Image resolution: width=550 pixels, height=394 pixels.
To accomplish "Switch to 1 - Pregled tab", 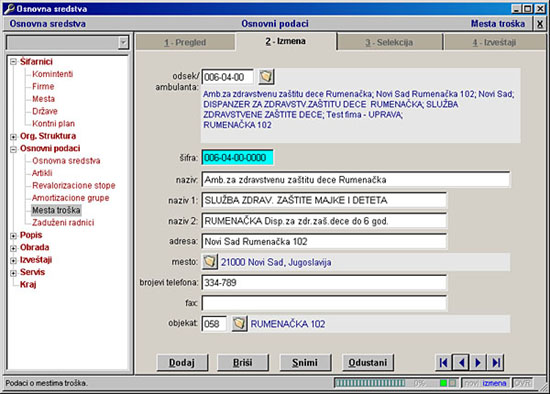I will coord(185,42).
